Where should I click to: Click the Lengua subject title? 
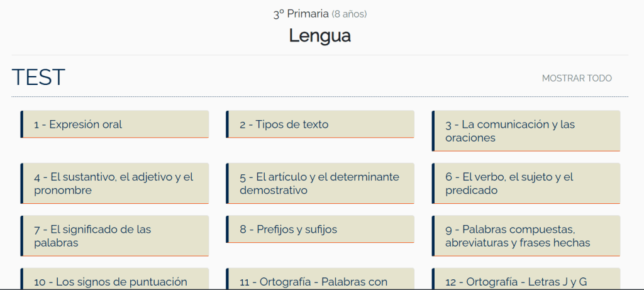(319, 36)
